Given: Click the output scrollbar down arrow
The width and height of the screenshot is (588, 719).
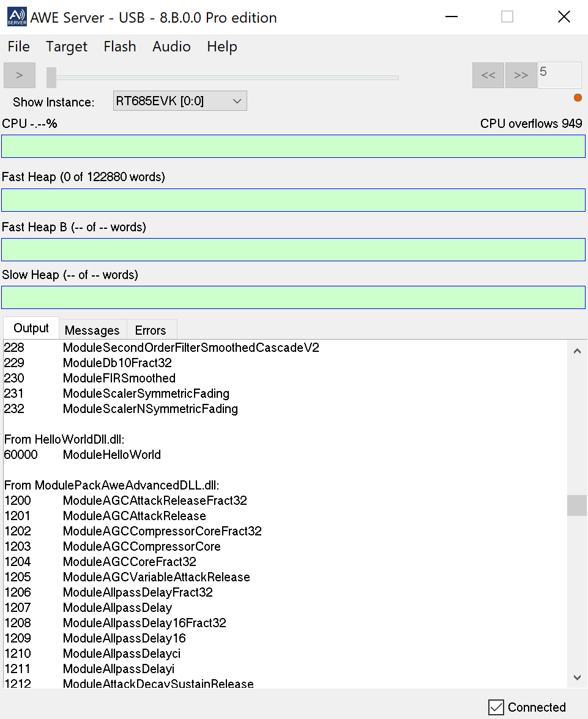Looking at the screenshot, I should (x=576, y=677).
